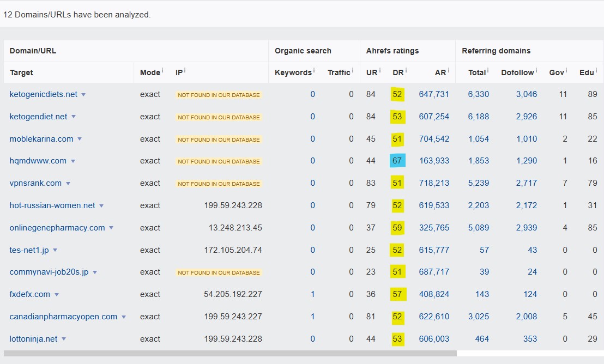Viewport: 604px width, 364px height.
Task: Open the caret menu for hqmdwww.com
Action: click(73, 161)
